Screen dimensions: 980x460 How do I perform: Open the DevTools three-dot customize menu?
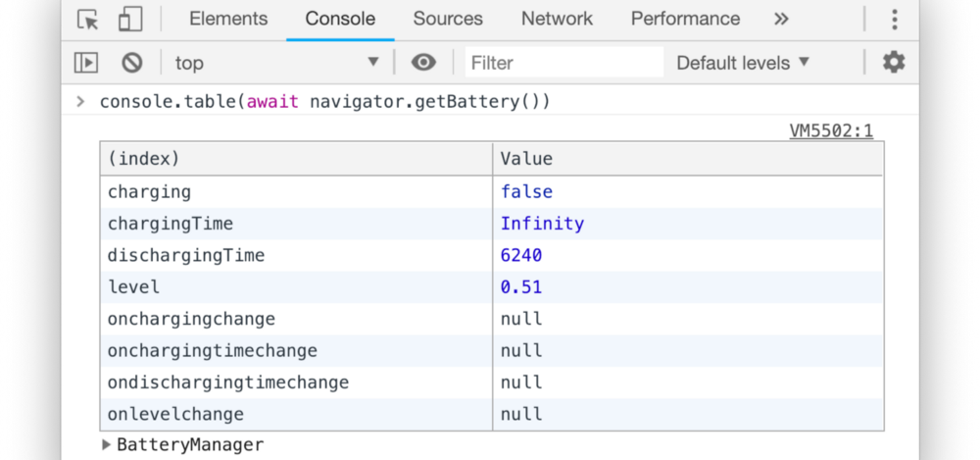pyautogui.click(x=894, y=20)
